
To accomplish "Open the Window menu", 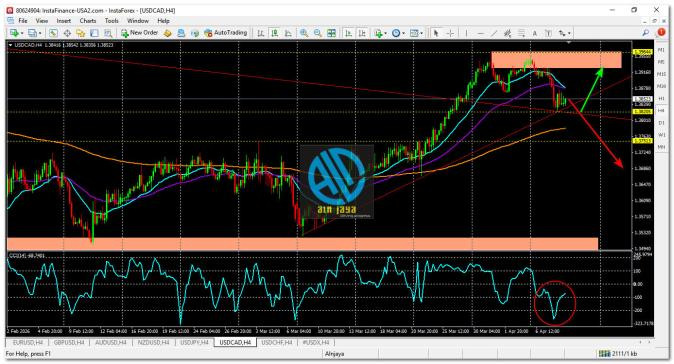I will click(138, 21).
